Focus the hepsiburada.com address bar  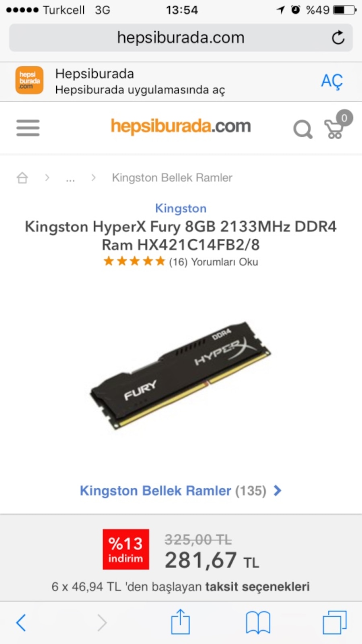pyautogui.click(x=181, y=37)
